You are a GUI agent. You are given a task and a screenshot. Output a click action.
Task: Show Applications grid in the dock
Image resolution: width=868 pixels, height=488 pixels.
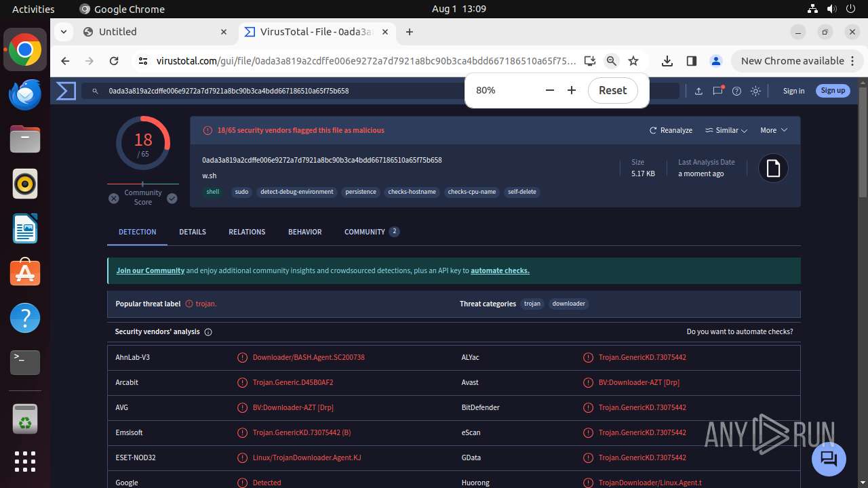25,462
